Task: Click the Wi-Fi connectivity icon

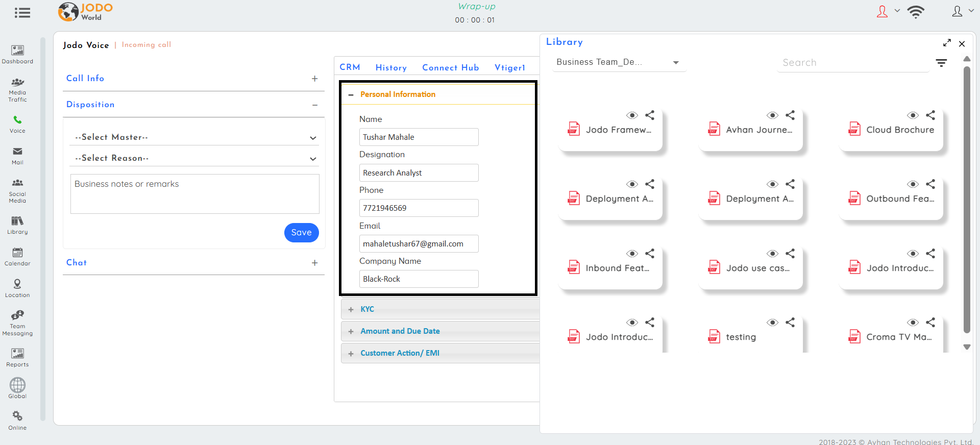Action: (916, 12)
